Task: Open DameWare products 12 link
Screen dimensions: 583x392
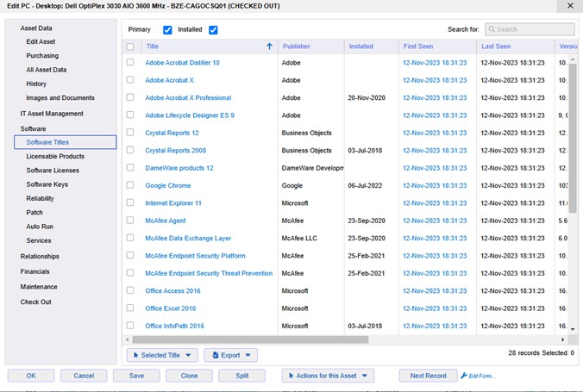Action: point(179,168)
